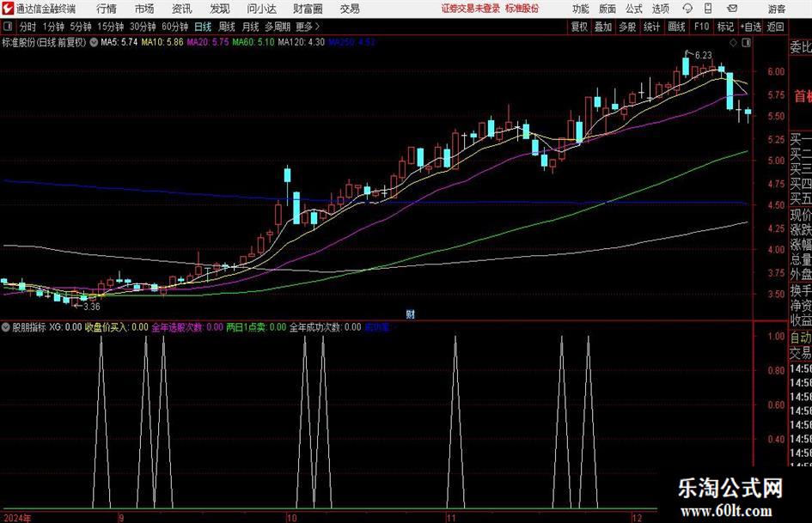
Task: Open the 公式 menu
Action: (634, 9)
